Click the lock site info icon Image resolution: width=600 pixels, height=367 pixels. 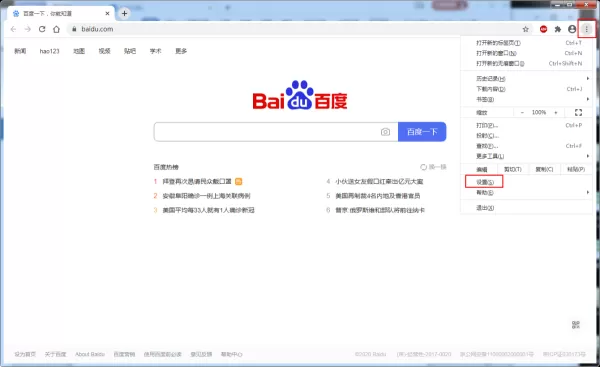click(x=74, y=29)
